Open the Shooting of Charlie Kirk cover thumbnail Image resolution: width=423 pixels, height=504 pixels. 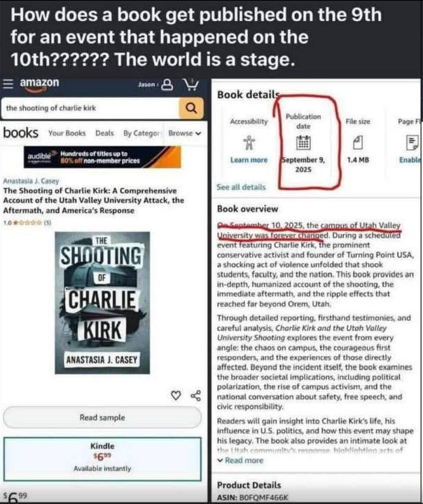(102, 303)
